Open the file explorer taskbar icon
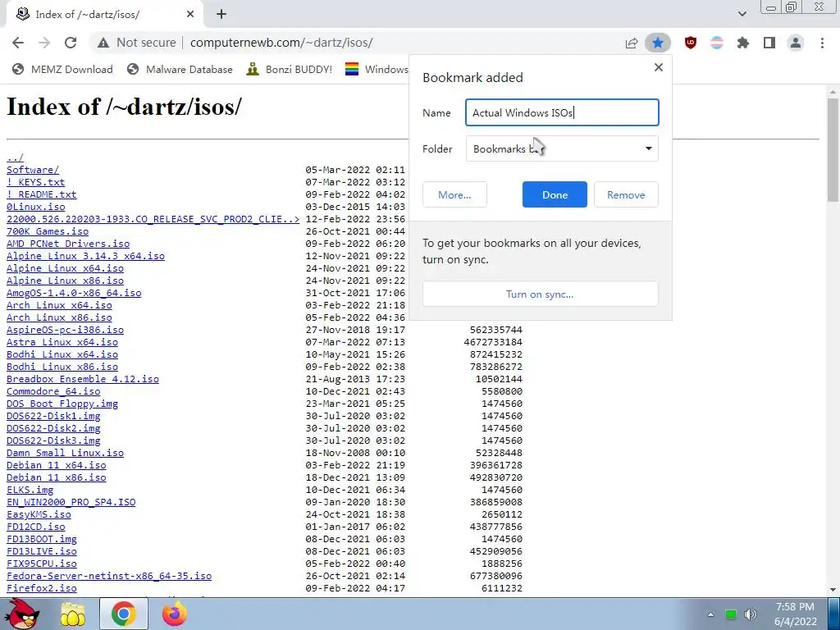This screenshot has height=630, width=840. pyautogui.click(x=73, y=614)
